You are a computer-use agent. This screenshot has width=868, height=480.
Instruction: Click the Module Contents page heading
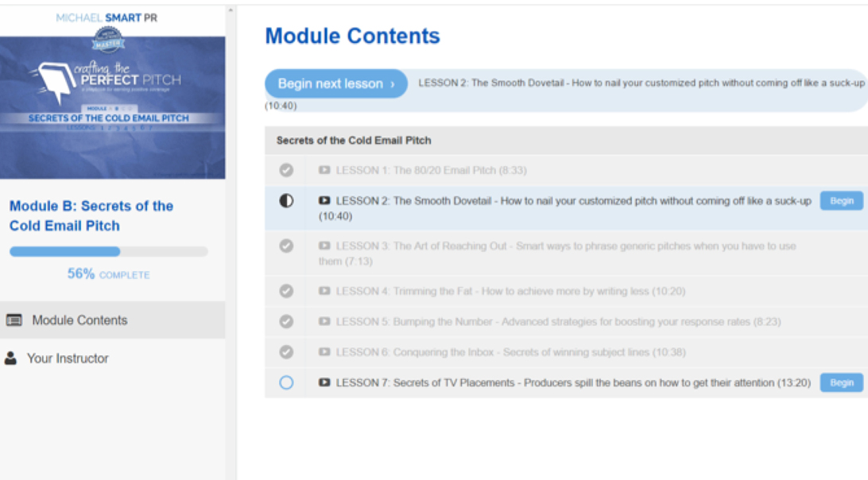tap(352, 36)
